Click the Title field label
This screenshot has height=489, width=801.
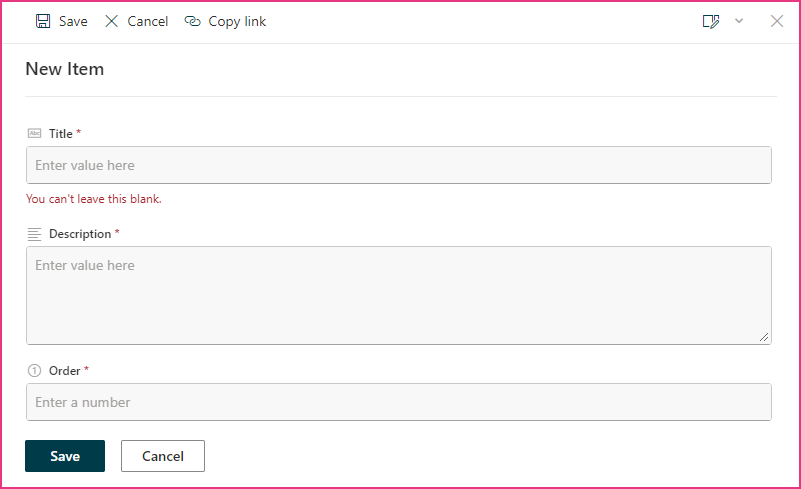(x=60, y=133)
